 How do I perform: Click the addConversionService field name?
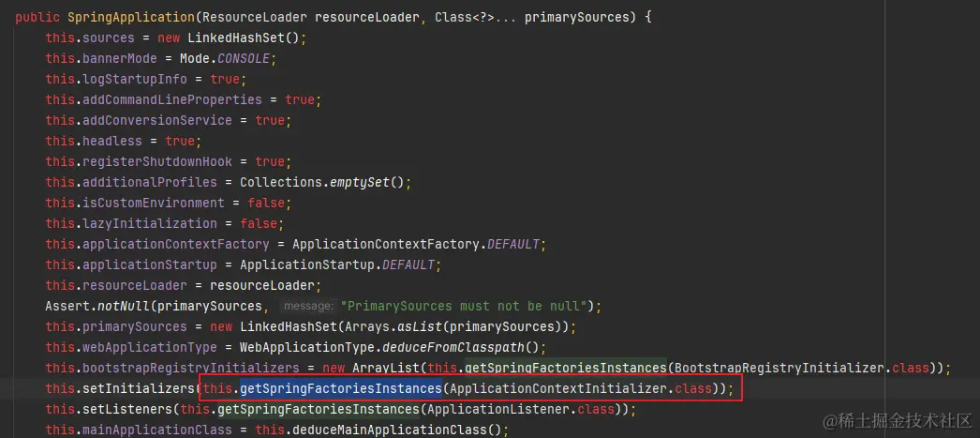point(156,121)
